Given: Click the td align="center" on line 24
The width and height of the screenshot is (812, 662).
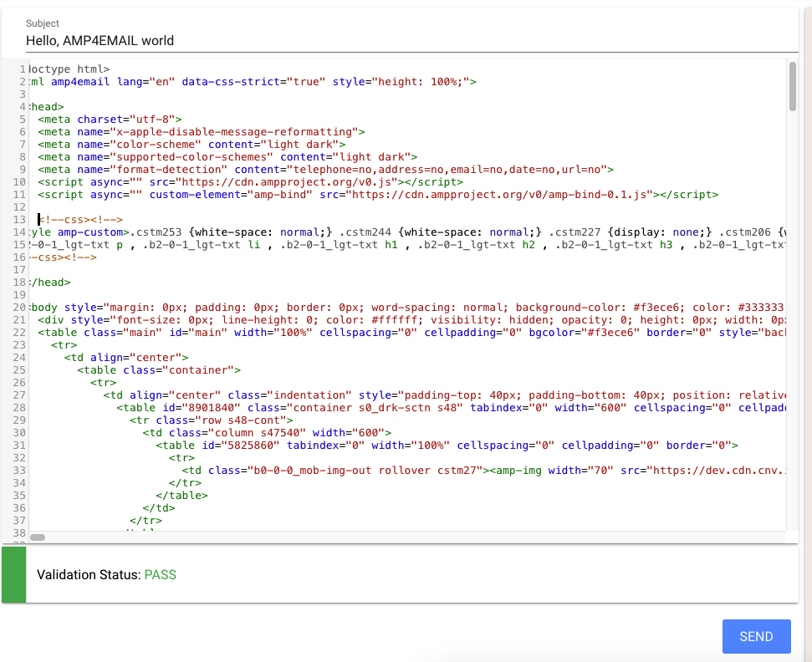Looking at the screenshot, I should (x=126, y=358).
